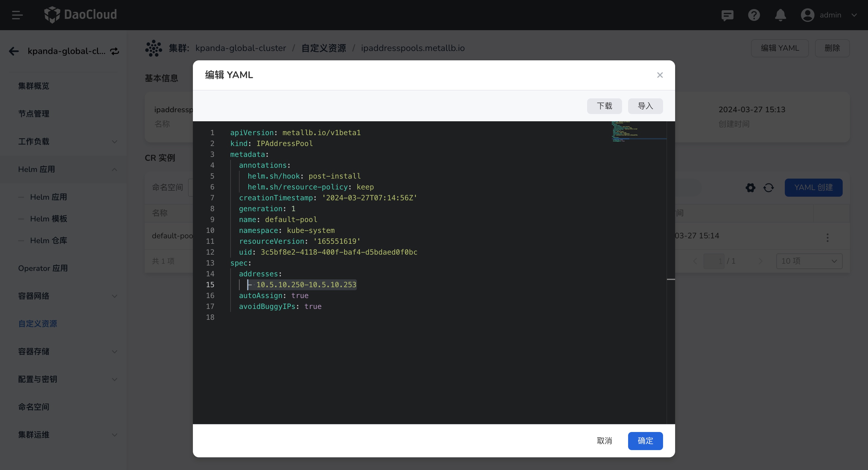The image size is (868, 470).
Task: Close the 编辑 YAML dialog
Action: click(x=660, y=75)
